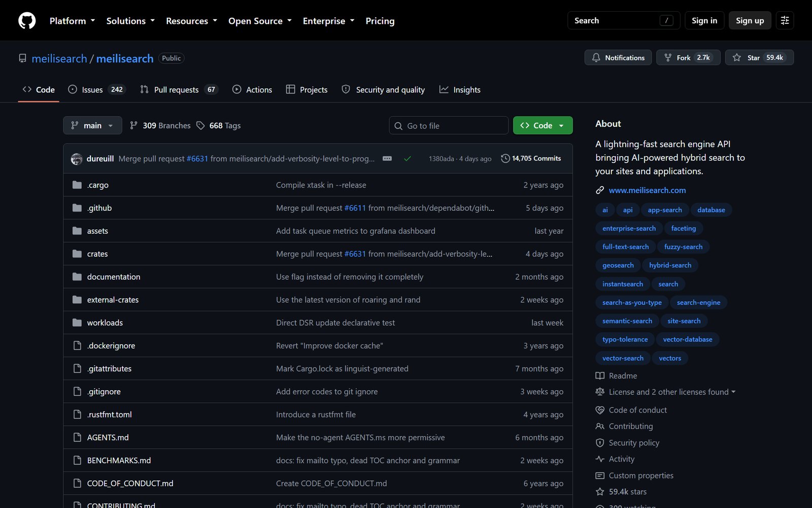This screenshot has width=812, height=508.
Task: Click the .rustfmt.toml file icon
Action: point(77,414)
